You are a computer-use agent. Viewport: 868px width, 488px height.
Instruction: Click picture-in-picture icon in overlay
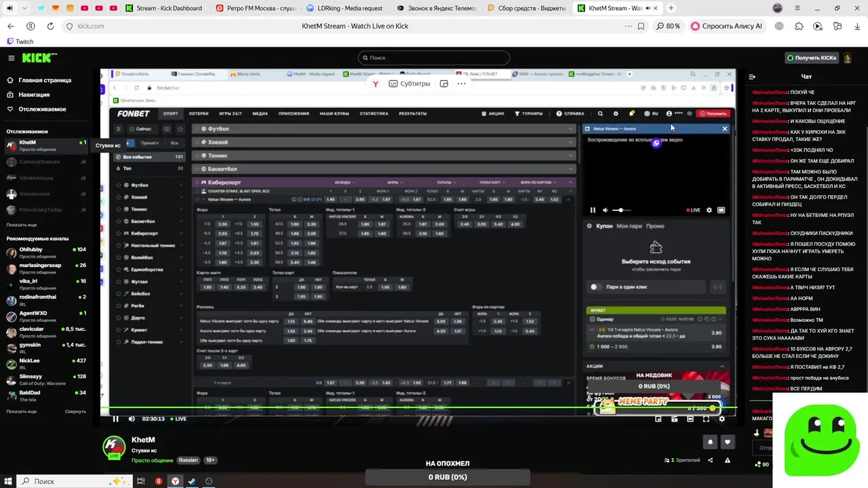pos(443,83)
